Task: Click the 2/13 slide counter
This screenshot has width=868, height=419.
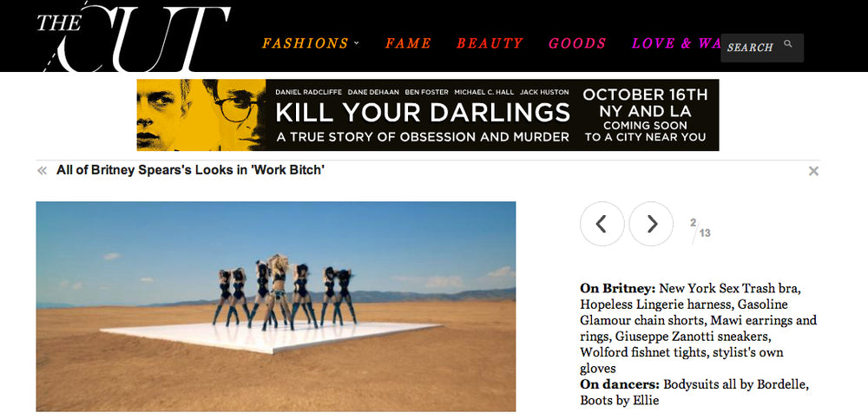Action: click(x=700, y=227)
